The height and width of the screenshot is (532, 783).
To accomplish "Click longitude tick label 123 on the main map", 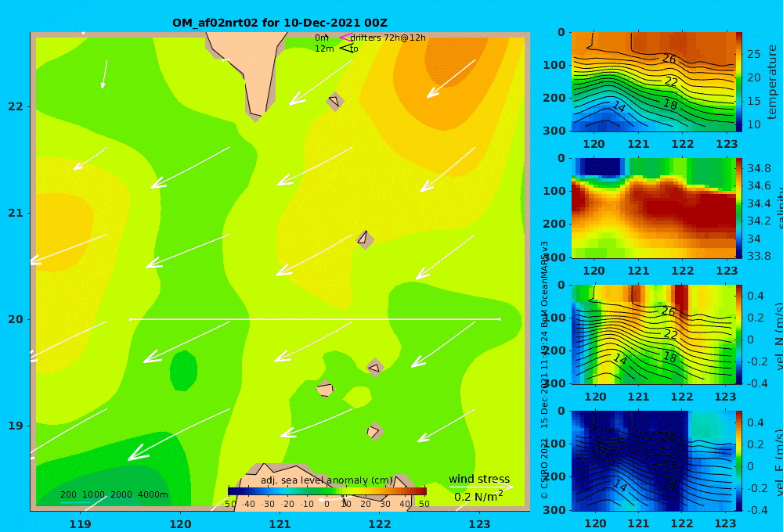I will click(479, 524).
